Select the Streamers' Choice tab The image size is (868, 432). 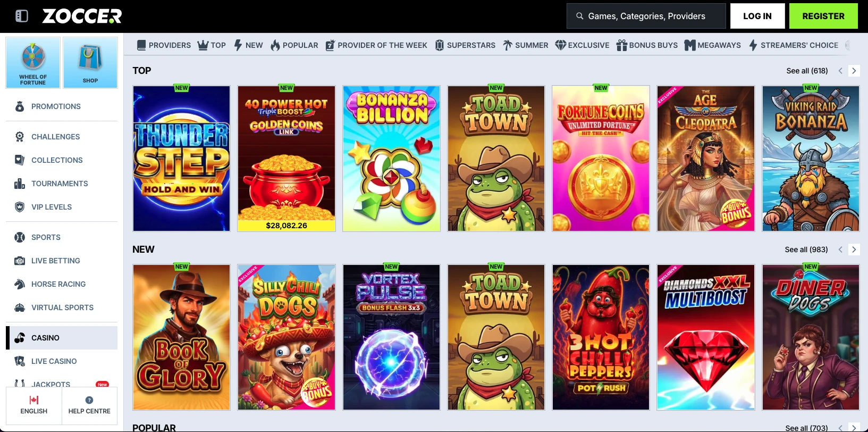pyautogui.click(x=794, y=45)
